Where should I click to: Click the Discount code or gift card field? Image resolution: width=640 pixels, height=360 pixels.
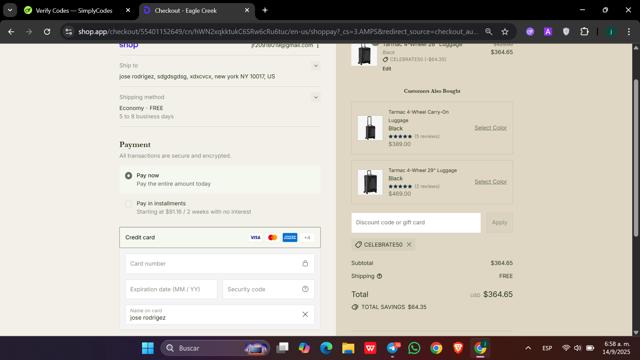[x=416, y=222]
